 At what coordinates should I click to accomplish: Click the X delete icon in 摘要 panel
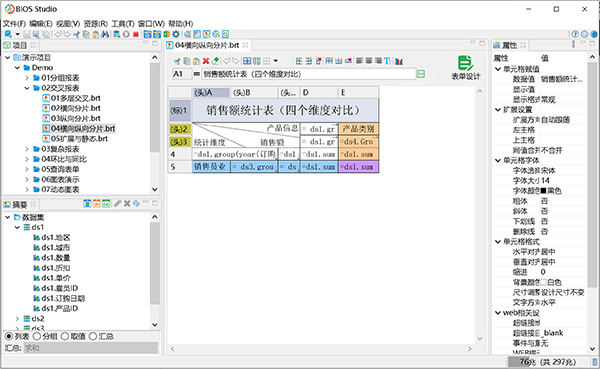tap(127, 204)
